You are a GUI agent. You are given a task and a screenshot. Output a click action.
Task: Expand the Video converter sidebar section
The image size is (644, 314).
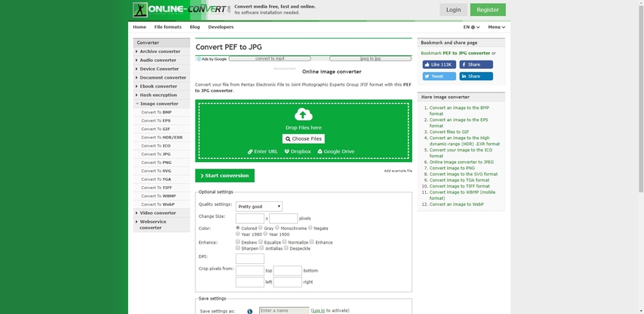[158, 213]
